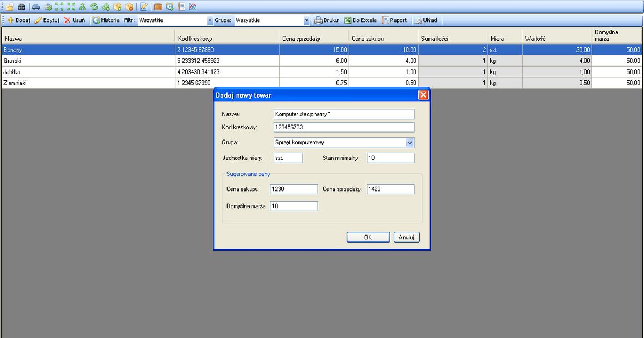The height and width of the screenshot is (338, 644).
Task: Click the Nazwa input field in dialog
Action: coord(343,114)
